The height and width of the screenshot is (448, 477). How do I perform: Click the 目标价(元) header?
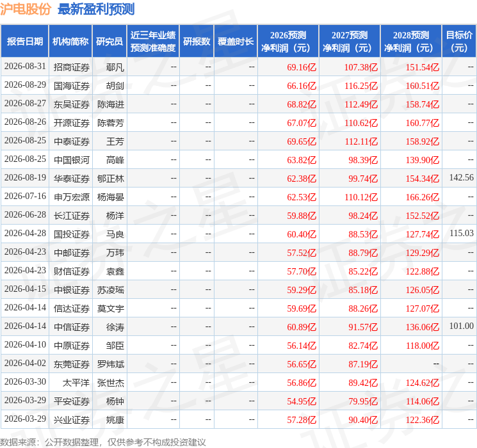coord(458,42)
